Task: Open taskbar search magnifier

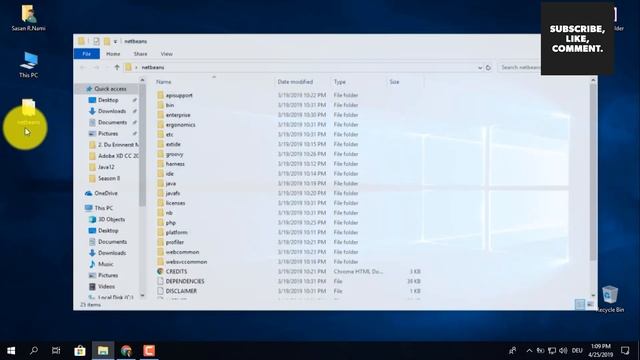Action: (x=34, y=351)
